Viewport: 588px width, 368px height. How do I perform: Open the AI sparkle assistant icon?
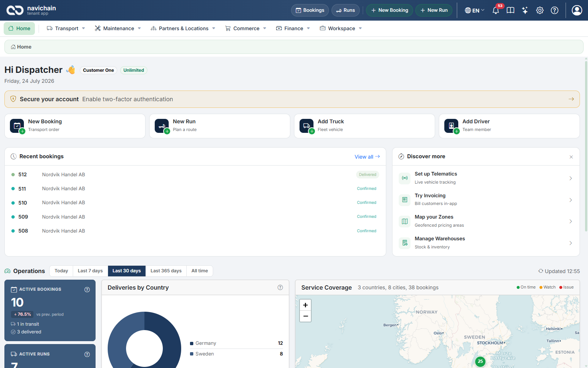525,10
